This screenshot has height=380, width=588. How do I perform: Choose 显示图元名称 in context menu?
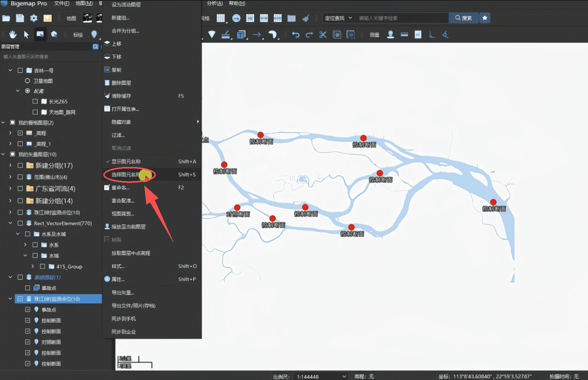pyautogui.click(x=152, y=161)
